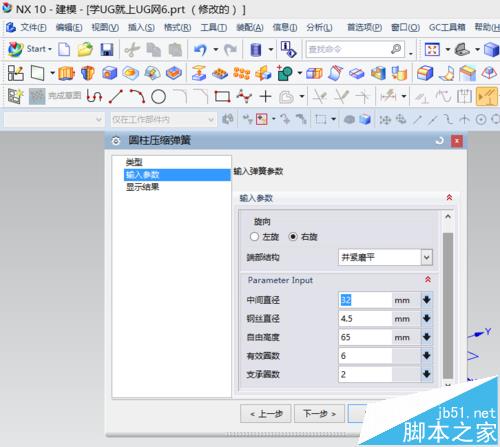This screenshot has width=500, height=447.
Task: Click the dialog reset arrow icon
Action: coord(439,141)
